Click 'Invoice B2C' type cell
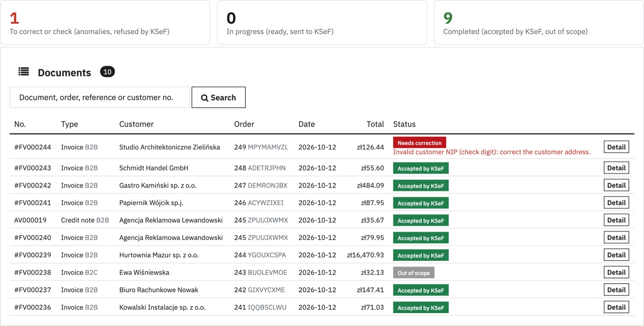The image size is (644, 326). (79, 273)
